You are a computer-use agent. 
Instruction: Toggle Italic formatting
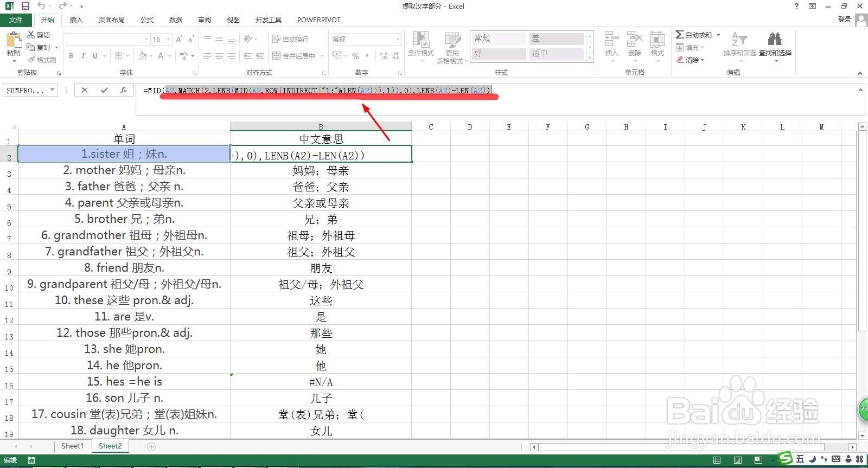pyautogui.click(x=83, y=56)
